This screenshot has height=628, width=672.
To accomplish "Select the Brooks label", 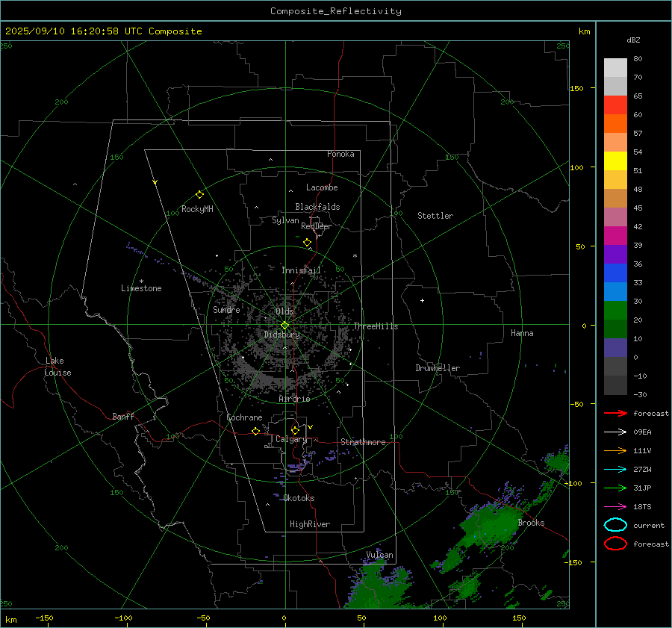I will coord(531,523).
